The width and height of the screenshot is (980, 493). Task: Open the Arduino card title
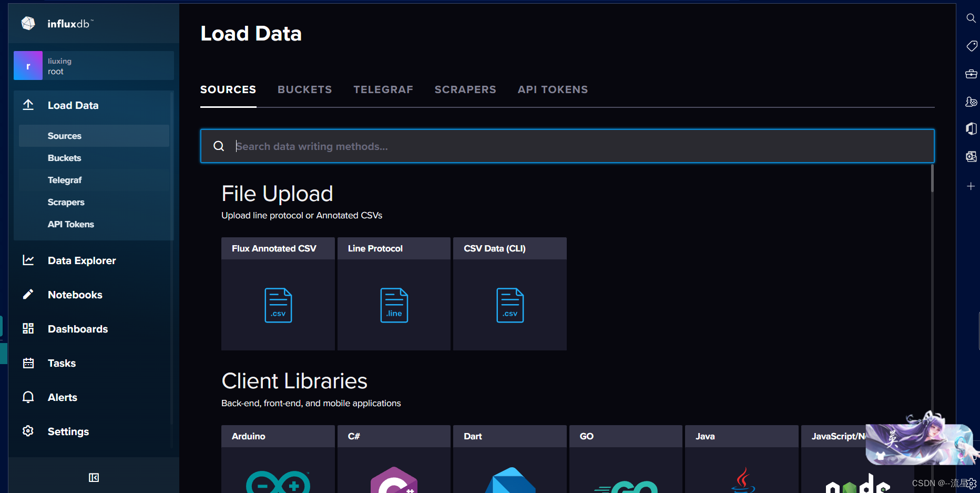coord(248,436)
